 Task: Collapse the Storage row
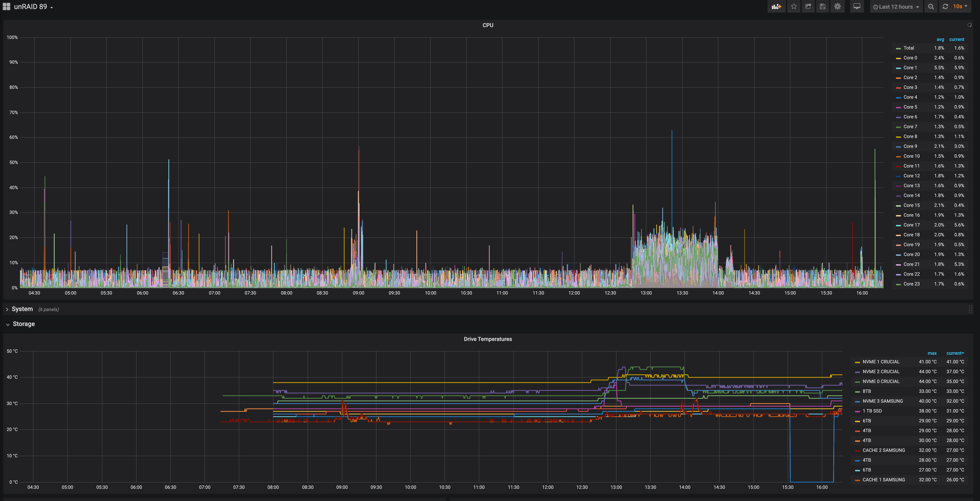point(24,324)
